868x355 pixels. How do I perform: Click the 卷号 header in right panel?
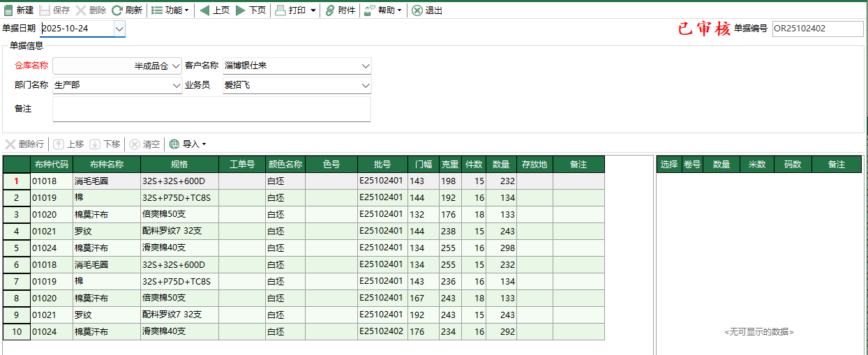[692, 165]
